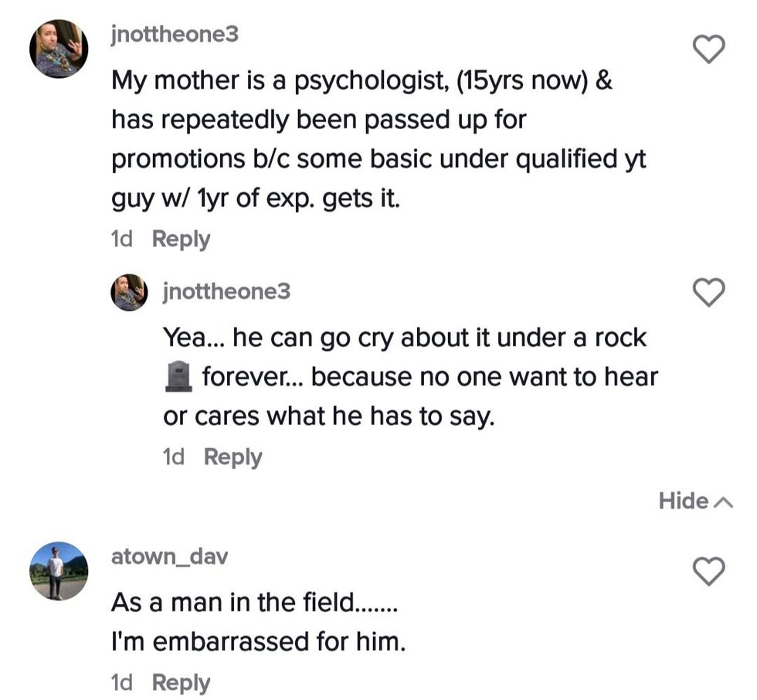The height and width of the screenshot is (700, 757).
Task: Tap the heart on the 'under a rock' reply
Action: [x=708, y=292]
